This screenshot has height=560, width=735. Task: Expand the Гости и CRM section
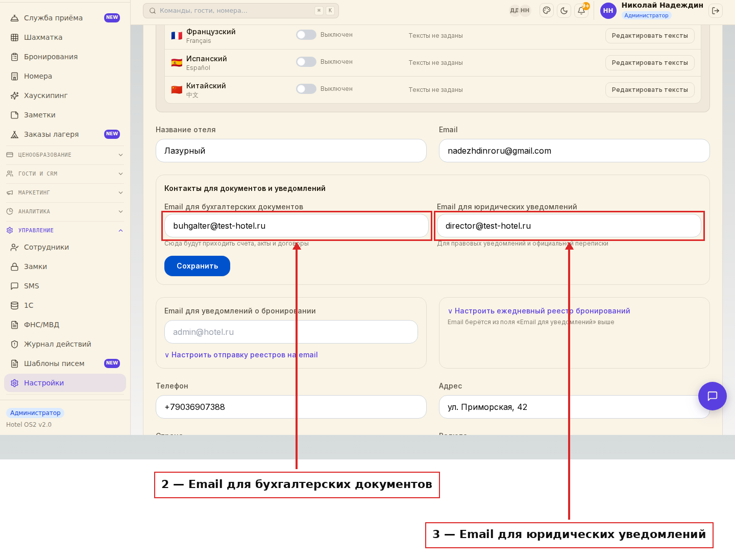tap(65, 174)
